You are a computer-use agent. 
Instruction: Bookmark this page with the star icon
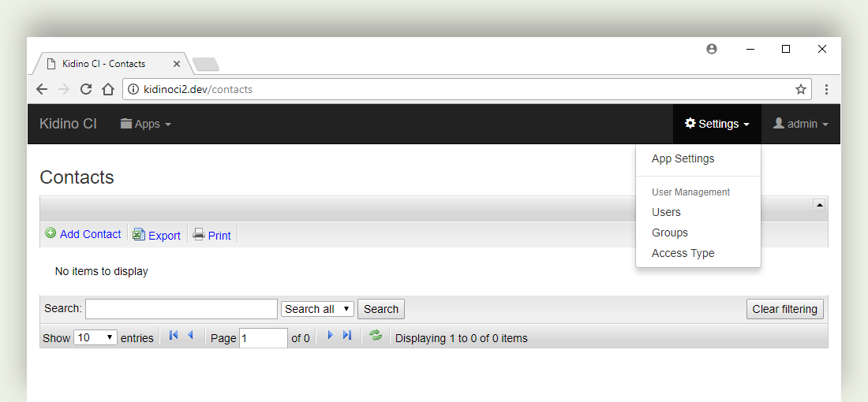(800, 89)
